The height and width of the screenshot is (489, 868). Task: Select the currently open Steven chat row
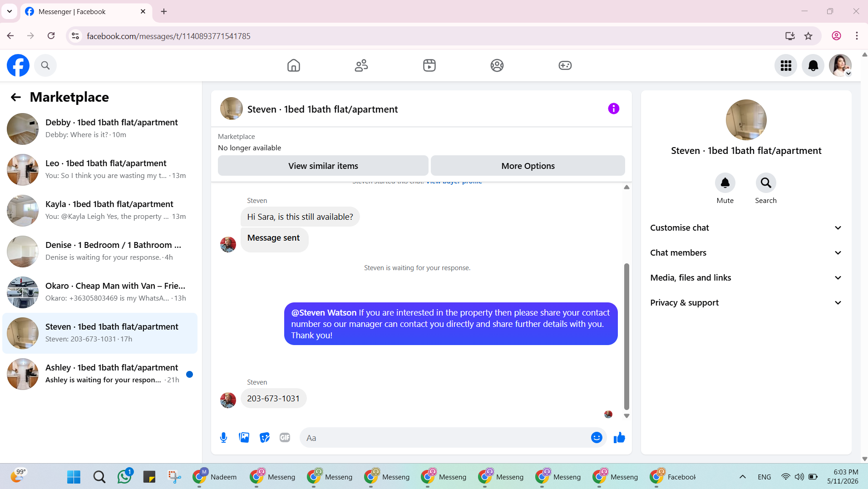point(100,333)
